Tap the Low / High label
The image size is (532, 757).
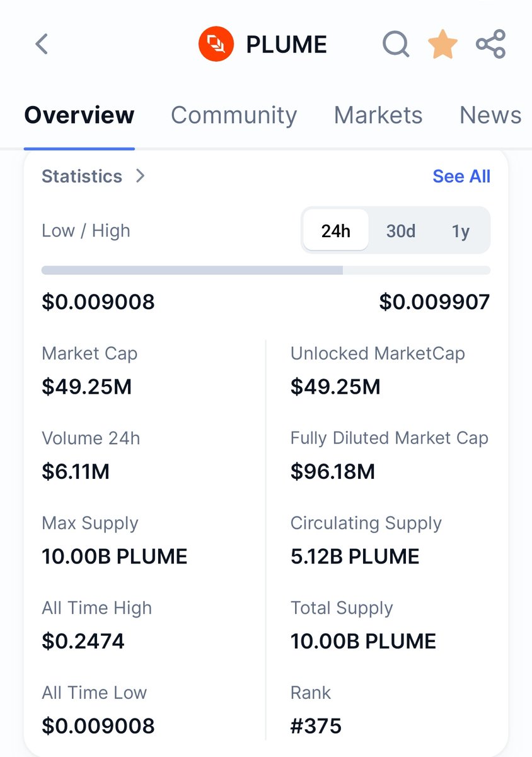[86, 231]
